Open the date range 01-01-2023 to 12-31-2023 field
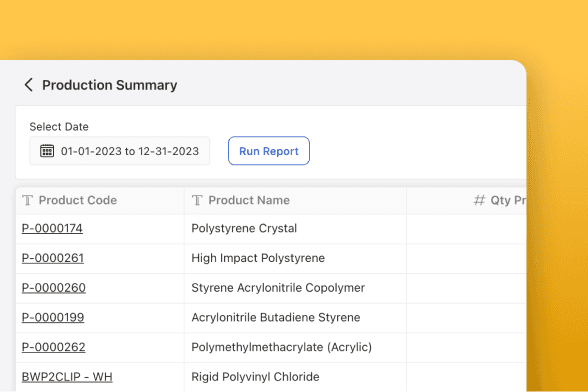The width and height of the screenshot is (588, 392). [x=120, y=151]
